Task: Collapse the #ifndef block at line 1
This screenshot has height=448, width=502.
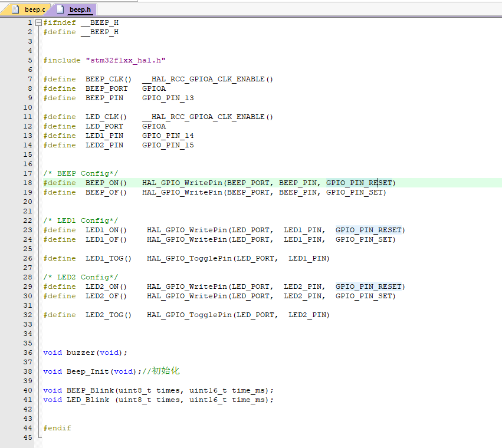Action: coord(39,22)
